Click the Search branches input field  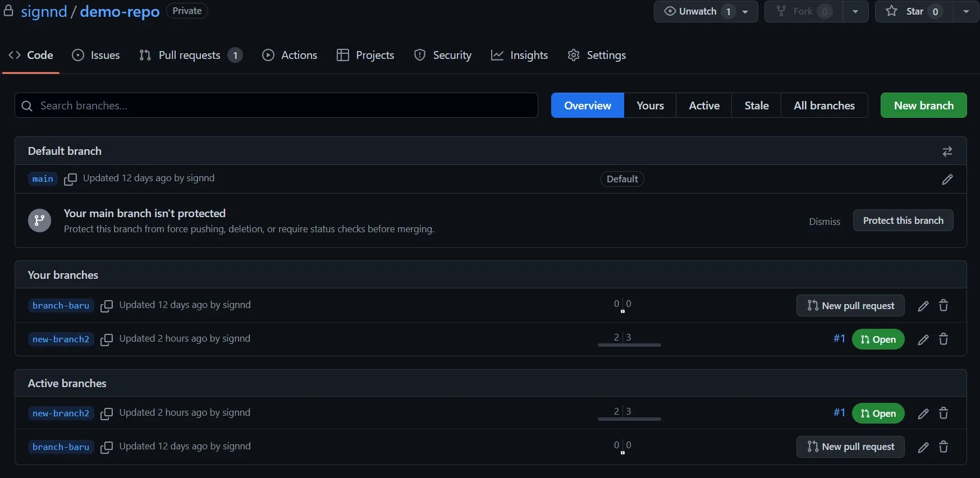point(276,105)
